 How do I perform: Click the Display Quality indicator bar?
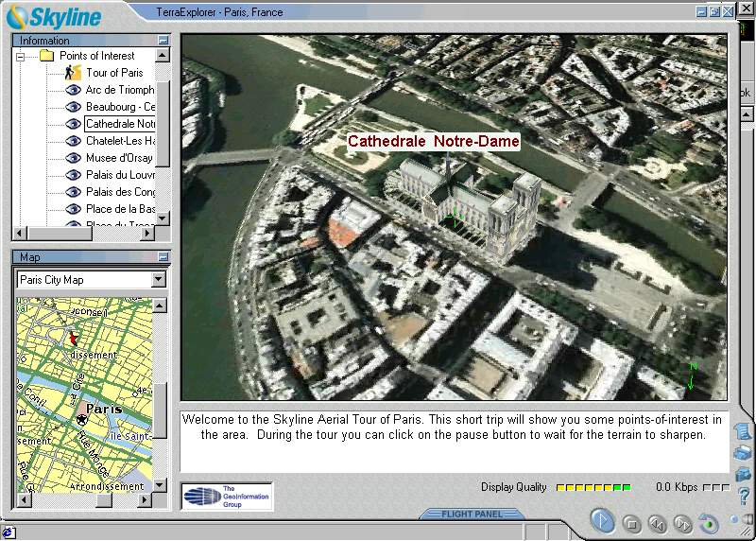tap(593, 488)
